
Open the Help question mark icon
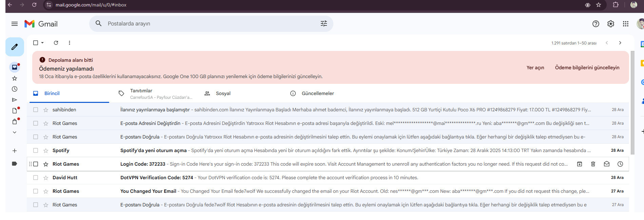point(596,24)
